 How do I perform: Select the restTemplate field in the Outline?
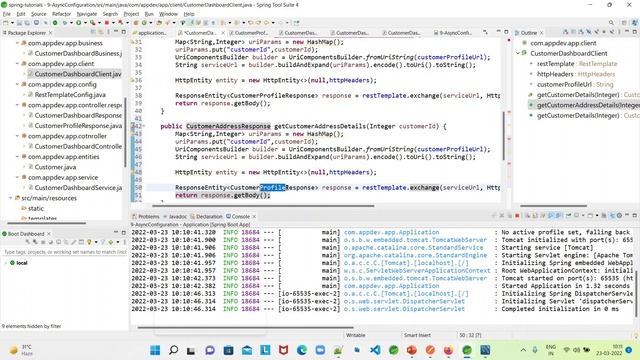[573, 64]
